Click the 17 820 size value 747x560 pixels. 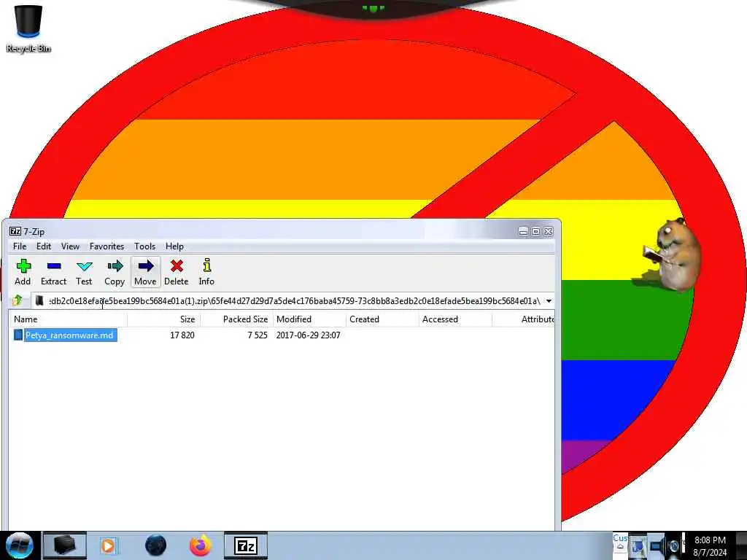point(182,335)
